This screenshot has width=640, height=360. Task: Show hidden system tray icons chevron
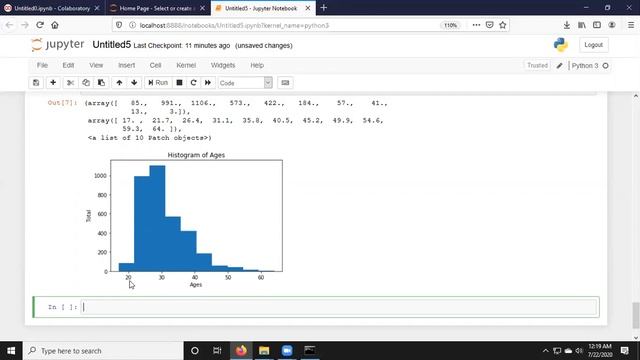pos(545,351)
